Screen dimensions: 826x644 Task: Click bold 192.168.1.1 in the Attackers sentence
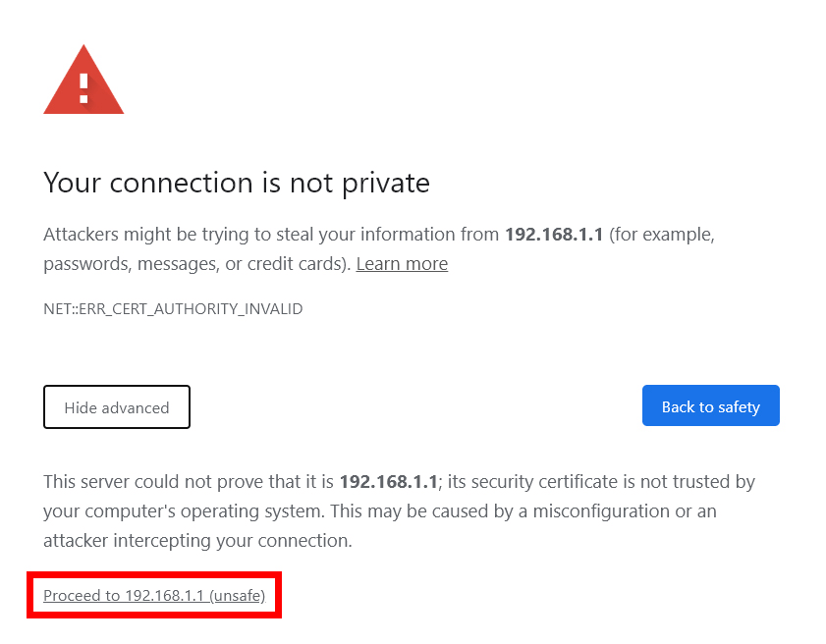pos(554,235)
